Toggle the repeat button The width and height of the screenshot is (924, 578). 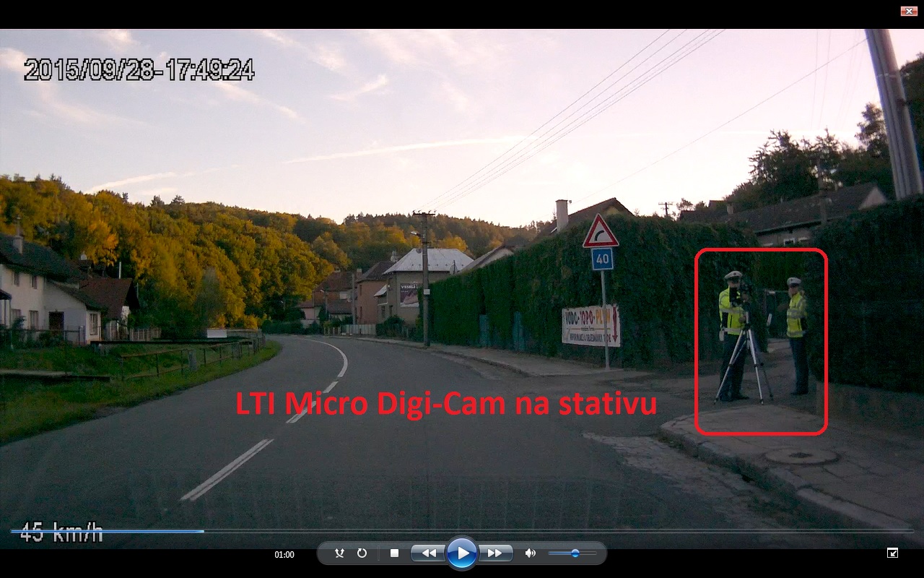tap(362, 553)
